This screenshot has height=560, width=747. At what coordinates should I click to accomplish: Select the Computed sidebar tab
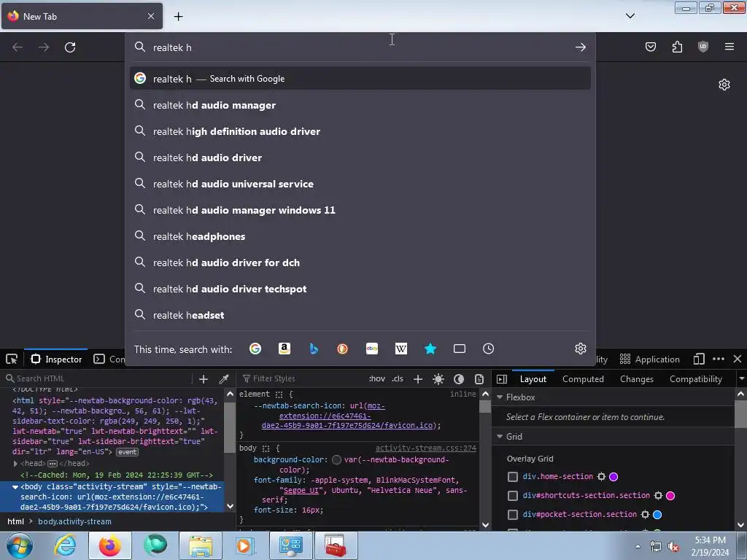click(x=583, y=379)
